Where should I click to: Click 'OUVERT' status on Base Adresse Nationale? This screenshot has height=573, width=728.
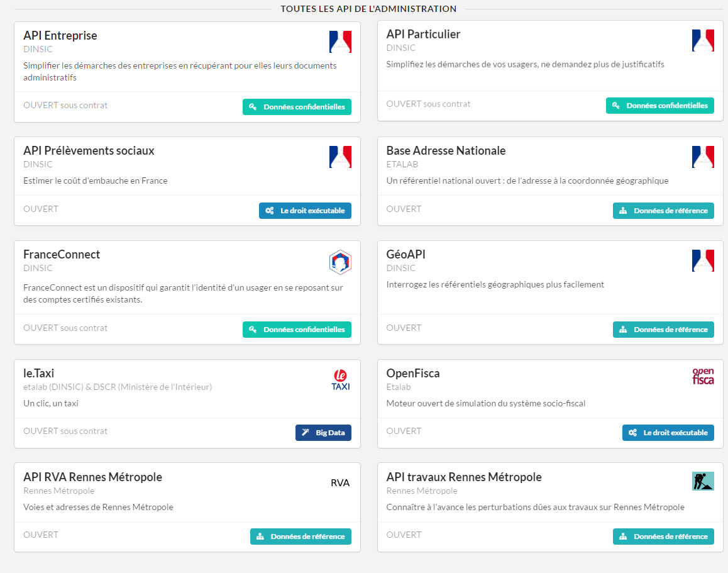(x=404, y=209)
